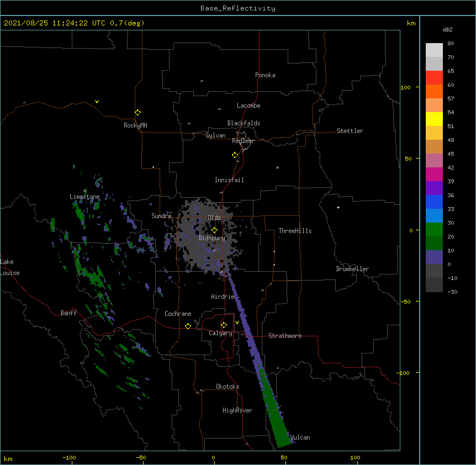This screenshot has width=476, height=465.
Task: Click the Blackfalds label
Action: [244, 123]
